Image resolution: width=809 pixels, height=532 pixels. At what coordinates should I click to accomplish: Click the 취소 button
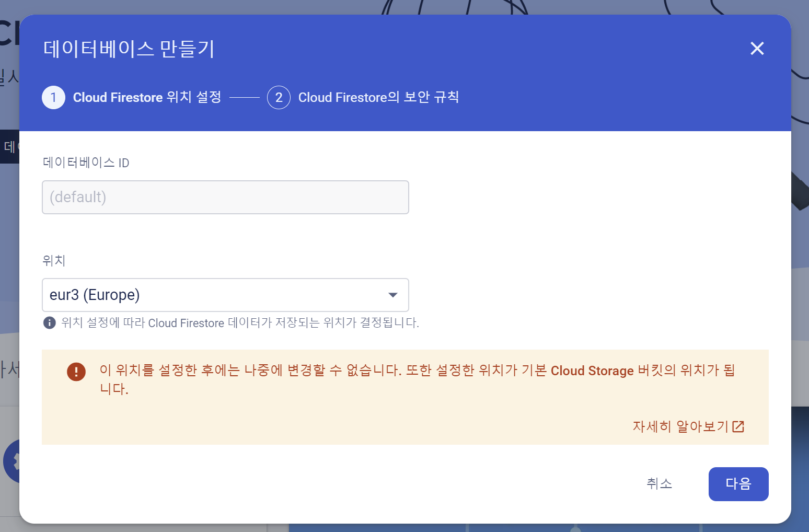point(660,484)
